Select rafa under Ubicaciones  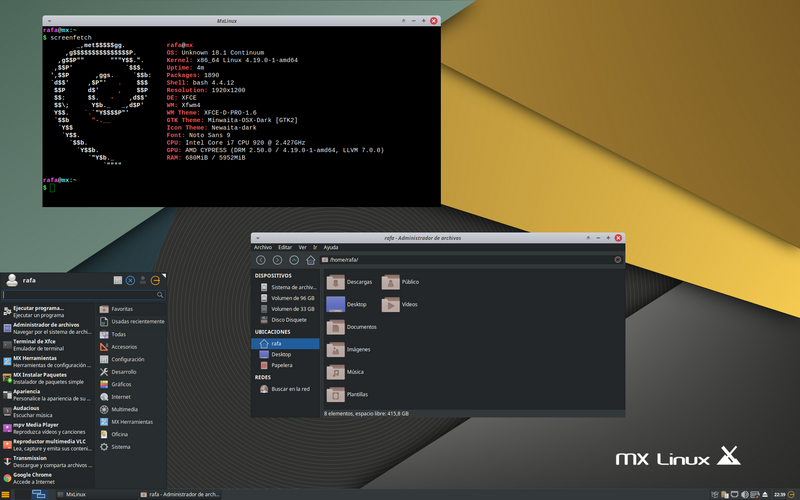click(x=286, y=343)
